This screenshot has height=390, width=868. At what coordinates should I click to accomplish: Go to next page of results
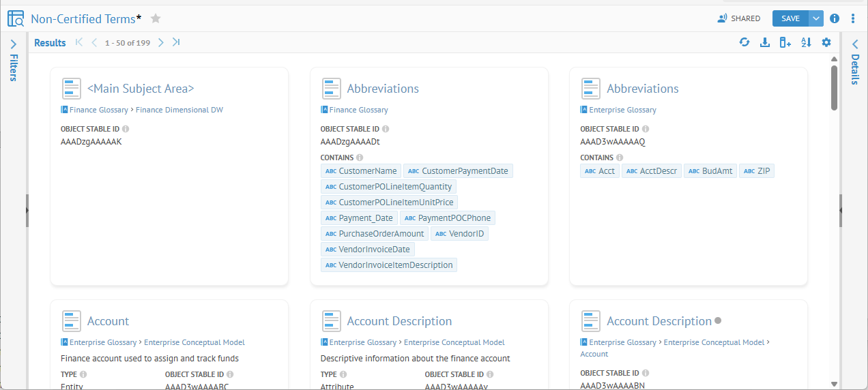point(161,42)
